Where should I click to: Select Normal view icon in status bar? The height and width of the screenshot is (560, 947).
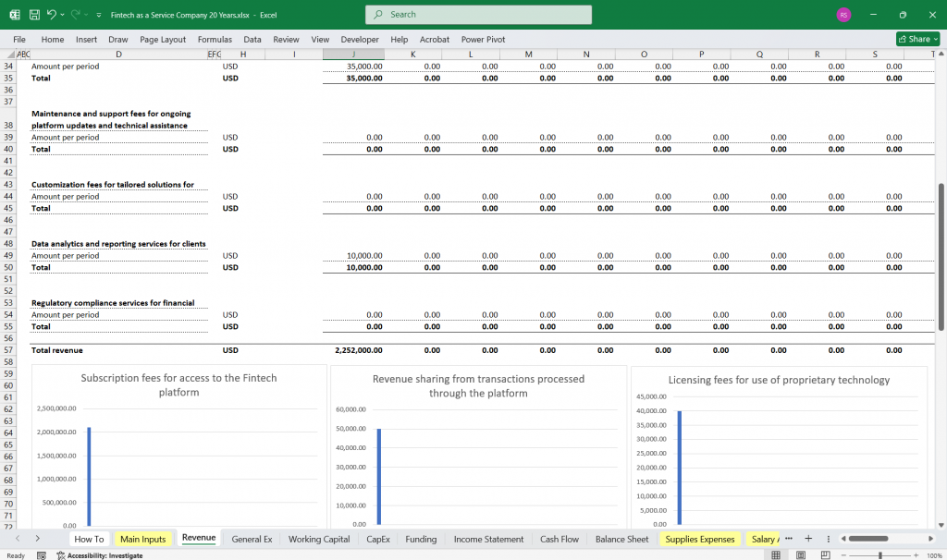coord(776,555)
